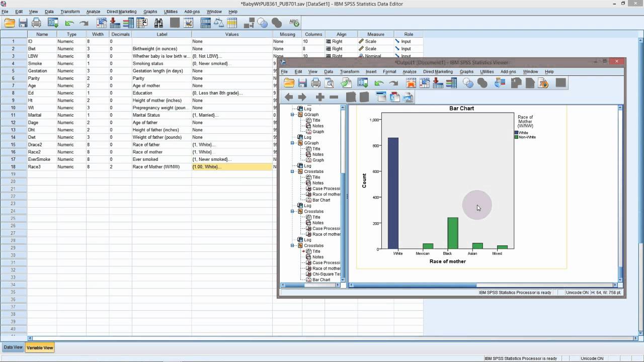
Task: Collapse the second GGraph outline node
Action: click(293, 143)
